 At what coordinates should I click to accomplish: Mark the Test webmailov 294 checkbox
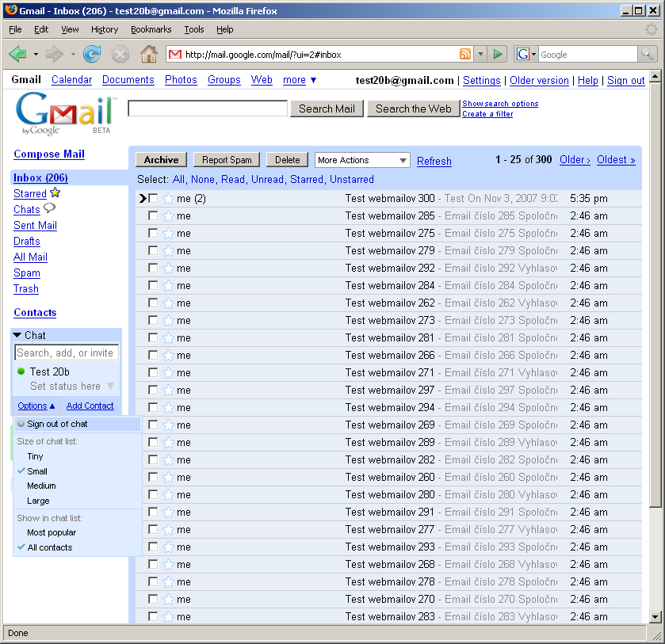click(x=153, y=407)
